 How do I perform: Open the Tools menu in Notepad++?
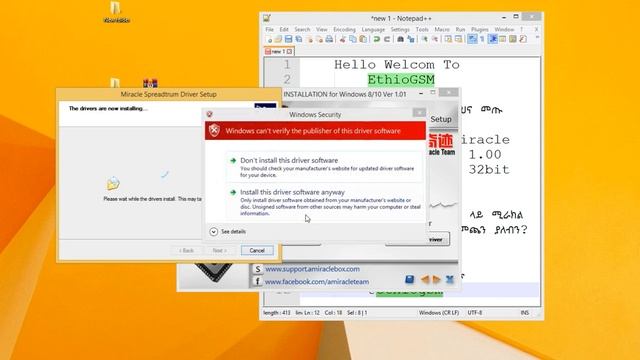[x=422, y=29]
